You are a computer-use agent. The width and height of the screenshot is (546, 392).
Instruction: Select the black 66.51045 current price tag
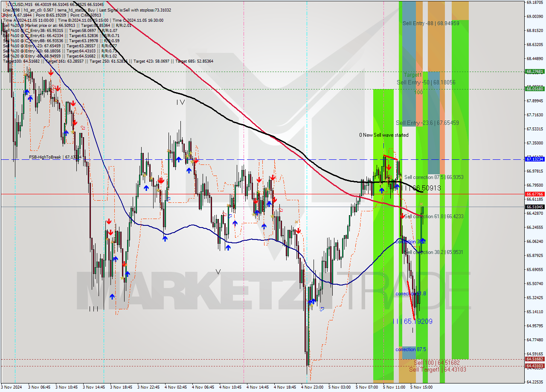(534, 207)
